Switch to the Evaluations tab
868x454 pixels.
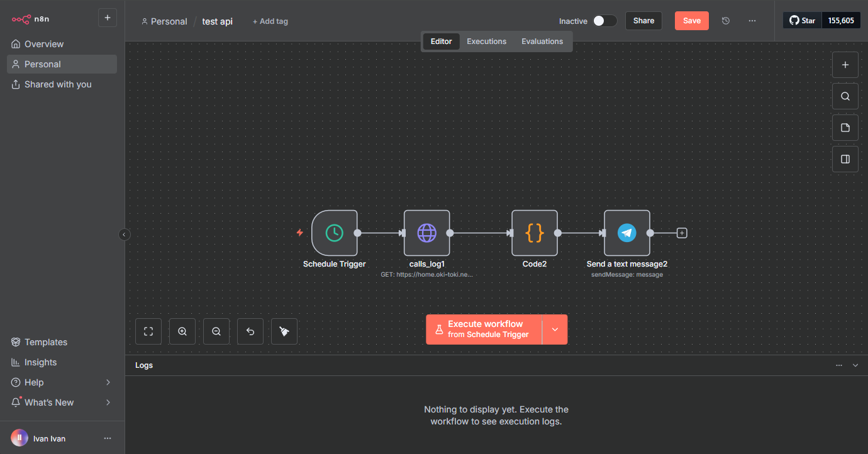click(542, 42)
